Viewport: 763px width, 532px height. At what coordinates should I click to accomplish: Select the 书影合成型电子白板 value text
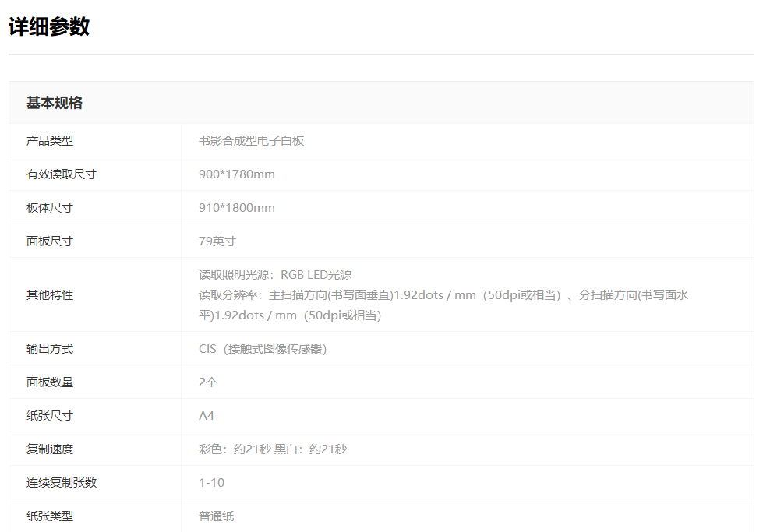point(251,141)
